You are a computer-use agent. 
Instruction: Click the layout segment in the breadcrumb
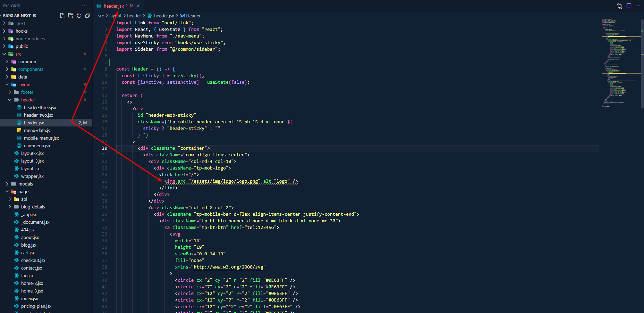(115, 16)
